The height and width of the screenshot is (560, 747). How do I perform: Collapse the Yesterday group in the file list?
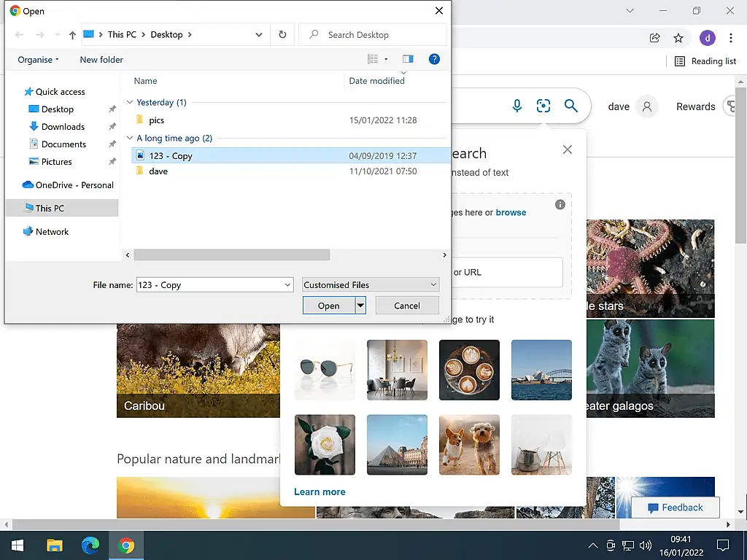pos(130,102)
